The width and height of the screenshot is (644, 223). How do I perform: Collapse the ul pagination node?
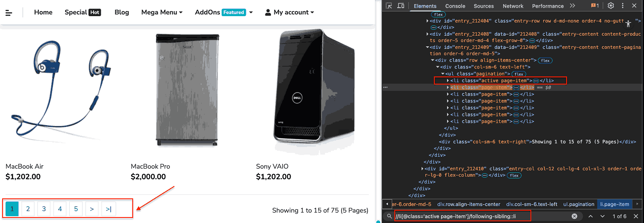(x=443, y=74)
